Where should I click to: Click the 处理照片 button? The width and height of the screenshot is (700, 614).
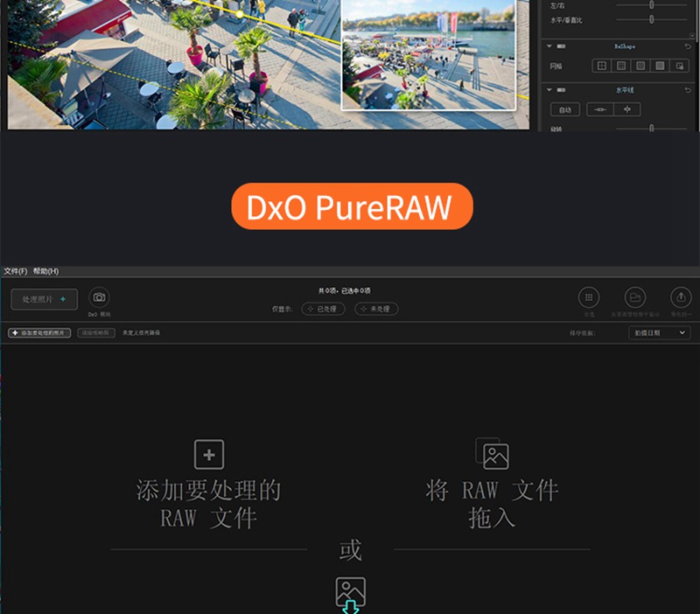point(42,298)
